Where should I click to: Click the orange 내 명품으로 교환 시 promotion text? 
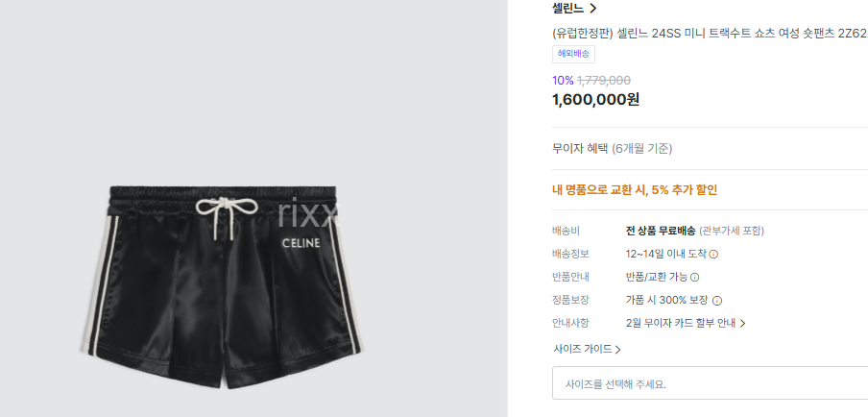click(x=635, y=190)
